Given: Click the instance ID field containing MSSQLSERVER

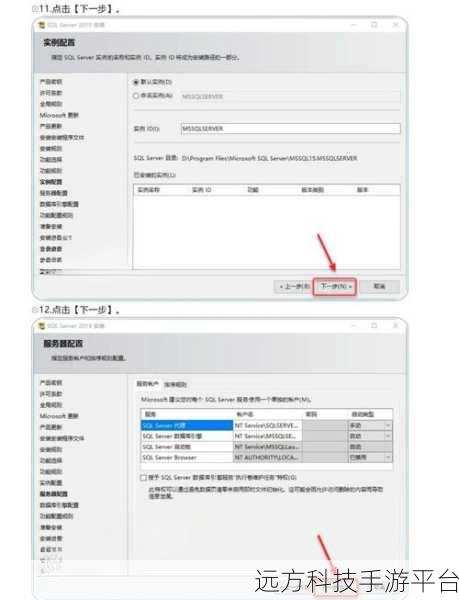Looking at the screenshot, I should [x=291, y=129].
